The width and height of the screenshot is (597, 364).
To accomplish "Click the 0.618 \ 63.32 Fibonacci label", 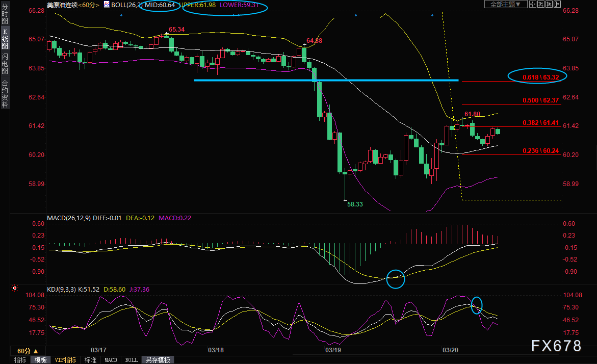I will point(540,77).
